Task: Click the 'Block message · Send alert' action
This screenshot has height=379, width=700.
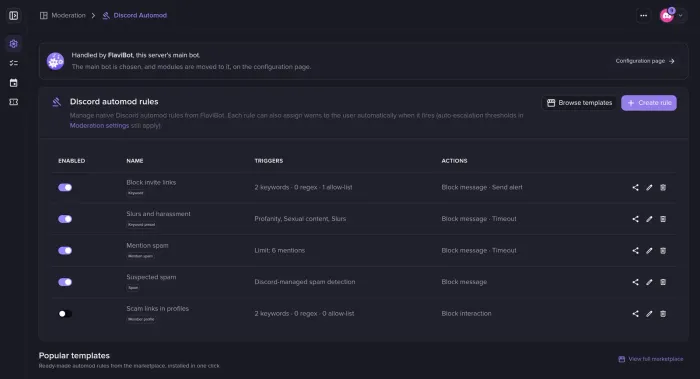Action: [x=482, y=187]
